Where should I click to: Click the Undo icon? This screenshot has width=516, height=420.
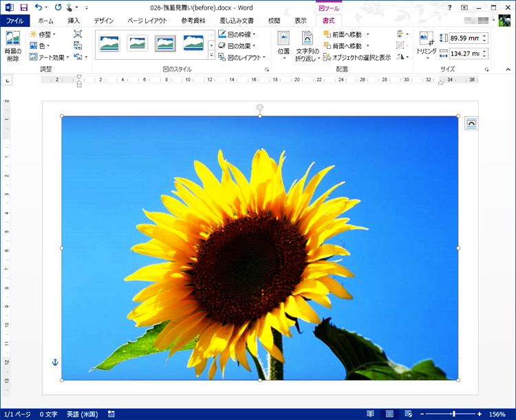tap(39, 8)
